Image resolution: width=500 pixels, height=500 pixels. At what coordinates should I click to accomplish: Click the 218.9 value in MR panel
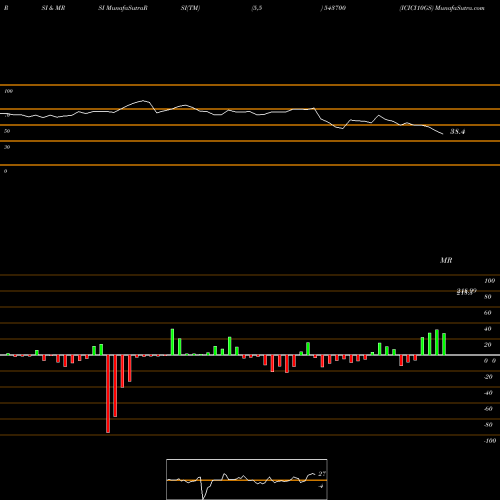coord(466,292)
